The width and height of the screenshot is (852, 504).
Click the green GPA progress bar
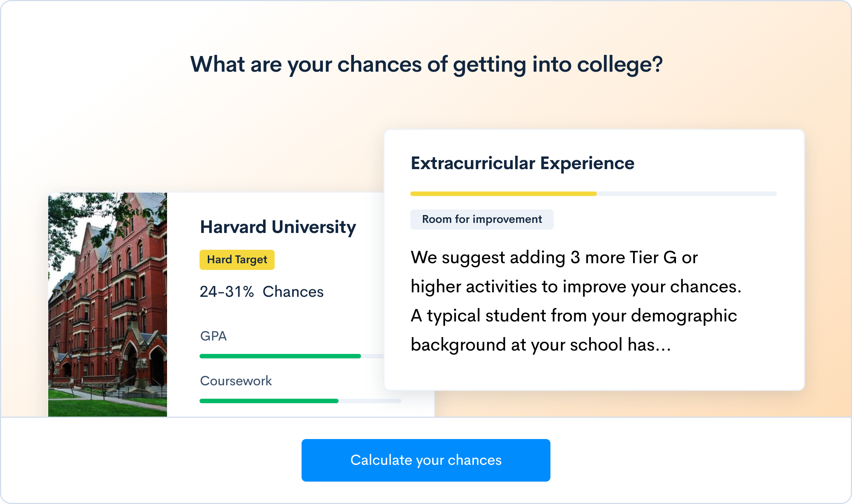pos(280,356)
